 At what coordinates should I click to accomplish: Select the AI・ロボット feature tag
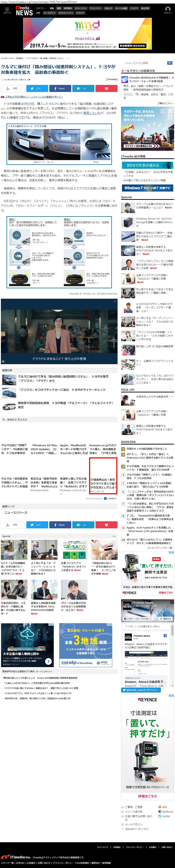click(49, 13)
